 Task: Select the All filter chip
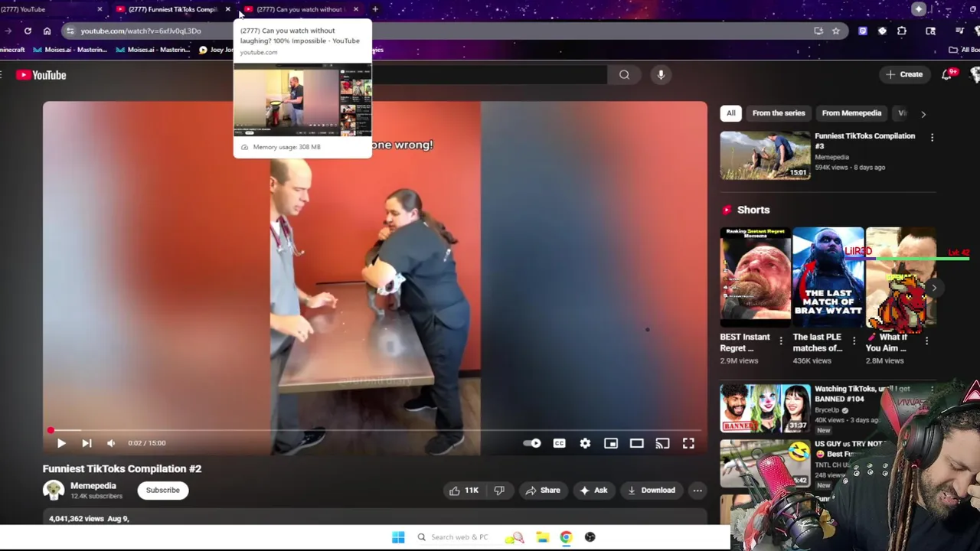coord(731,113)
